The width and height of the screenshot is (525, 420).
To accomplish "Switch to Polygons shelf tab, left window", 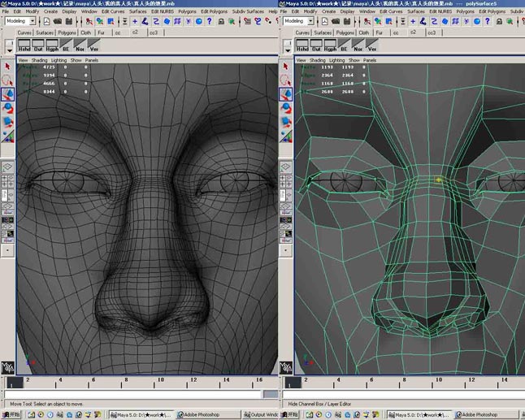I will [x=67, y=32].
